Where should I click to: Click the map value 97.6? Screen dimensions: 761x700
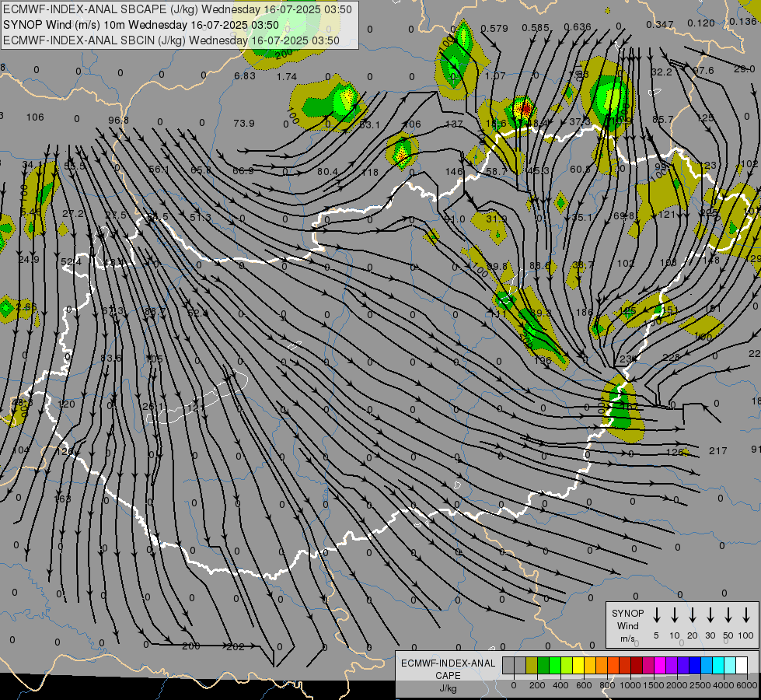pos(703,71)
